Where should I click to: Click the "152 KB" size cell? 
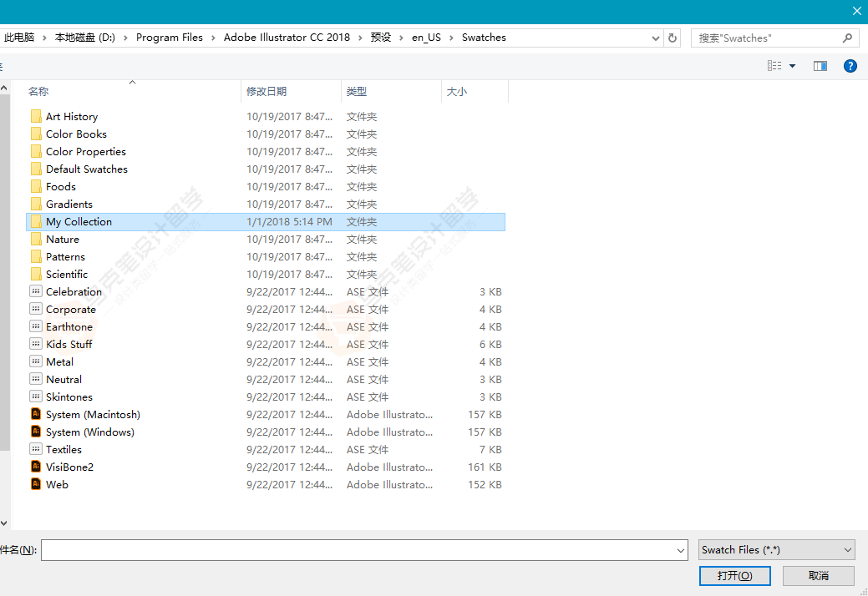tap(485, 485)
